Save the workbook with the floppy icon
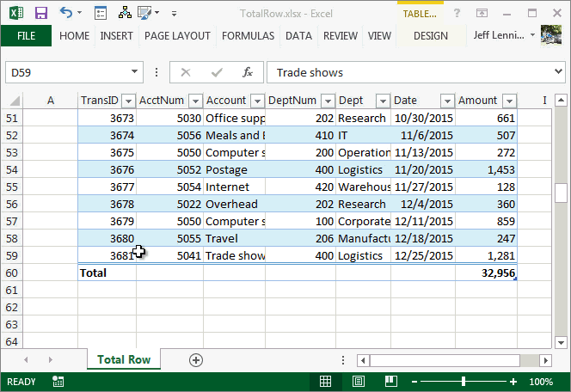Screen dimensions: 571x392 [x=41, y=13]
